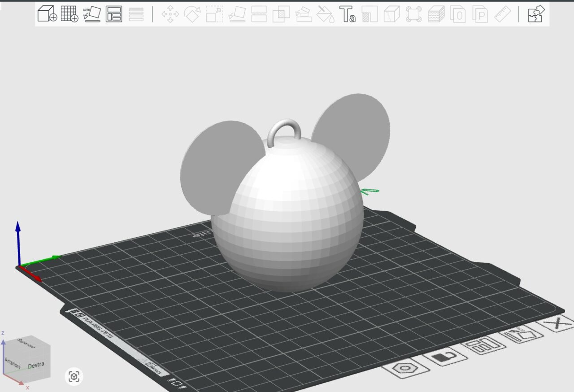The width and height of the screenshot is (574, 392).
Task: Add a new plate with the grid icon
Action: click(x=70, y=14)
